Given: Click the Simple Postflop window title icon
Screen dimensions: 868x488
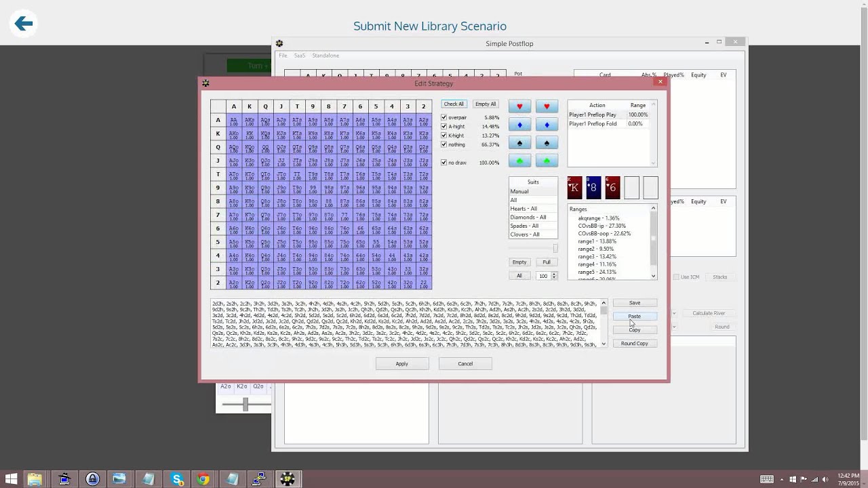Looking at the screenshot, I should [x=279, y=43].
